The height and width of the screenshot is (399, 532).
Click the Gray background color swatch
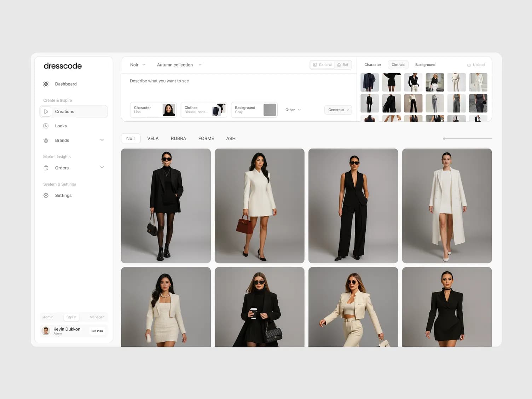[270, 110]
